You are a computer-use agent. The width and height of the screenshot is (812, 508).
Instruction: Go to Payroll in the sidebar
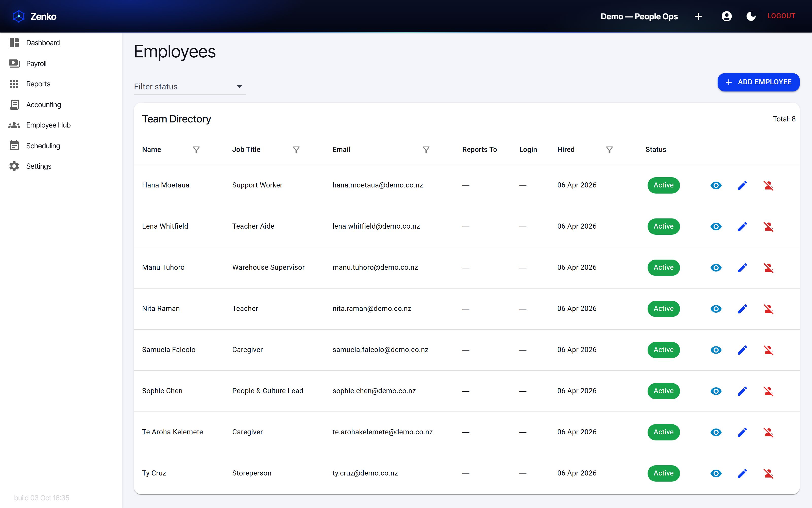(61, 63)
